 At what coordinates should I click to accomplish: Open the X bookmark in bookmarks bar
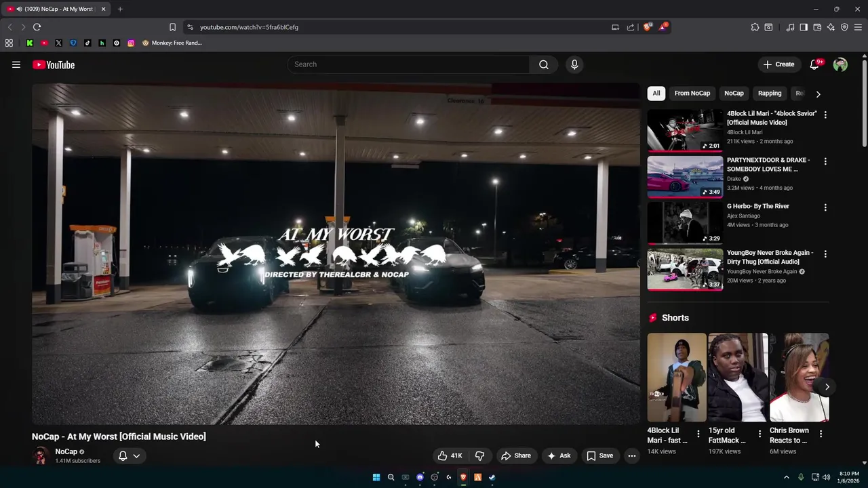click(x=58, y=43)
